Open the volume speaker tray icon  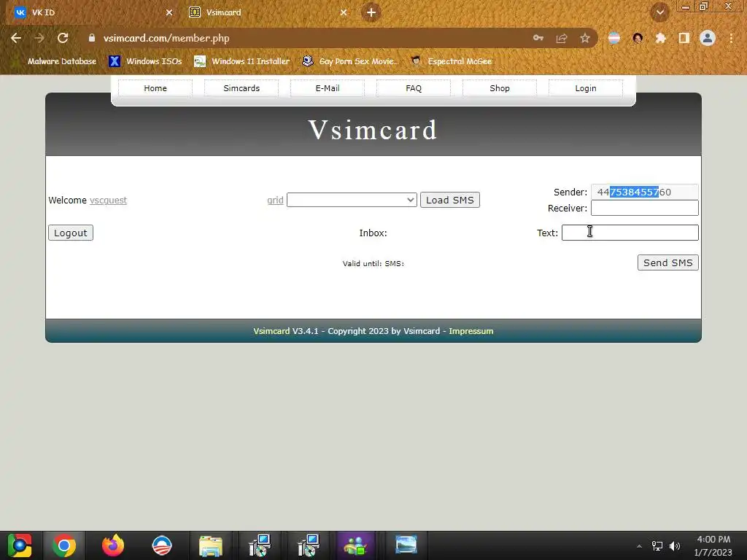pos(675,546)
